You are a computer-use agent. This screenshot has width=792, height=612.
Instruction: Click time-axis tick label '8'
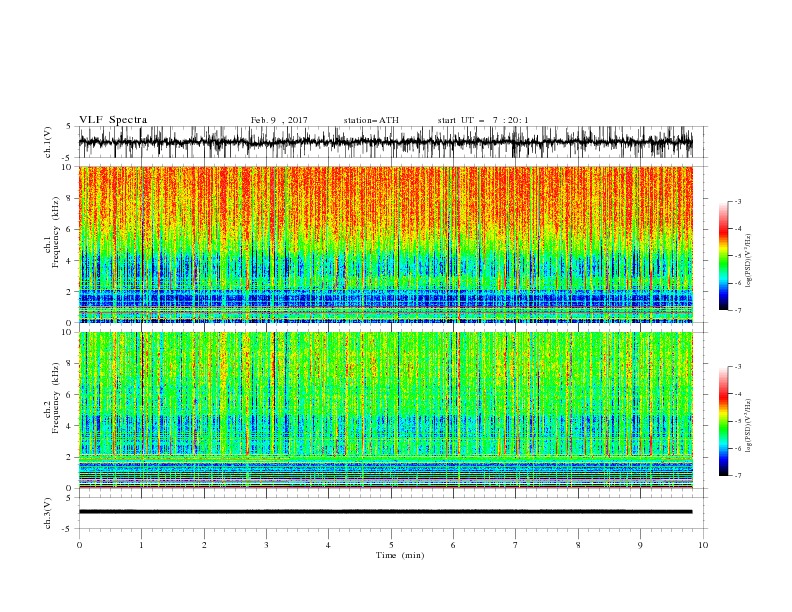coord(578,545)
